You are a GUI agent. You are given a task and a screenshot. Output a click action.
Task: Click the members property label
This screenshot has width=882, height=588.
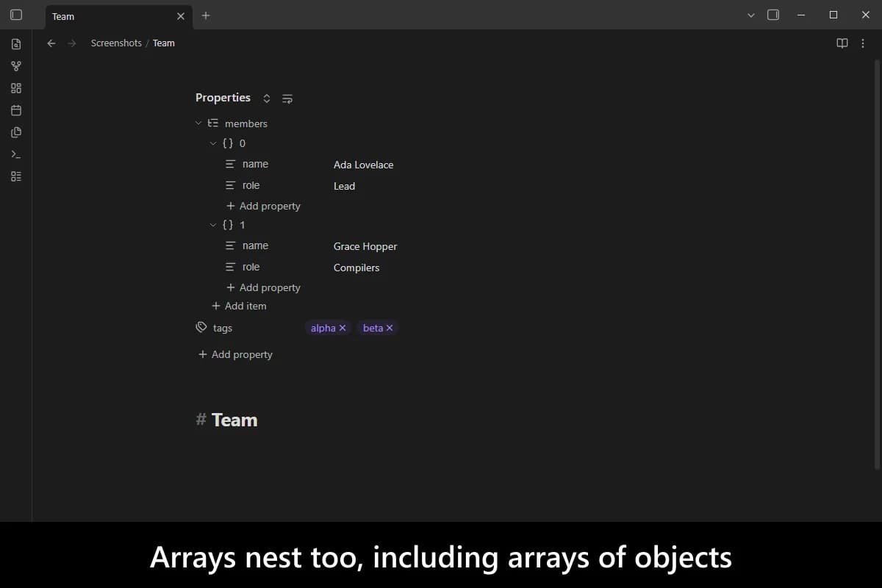(x=246, y=123)
